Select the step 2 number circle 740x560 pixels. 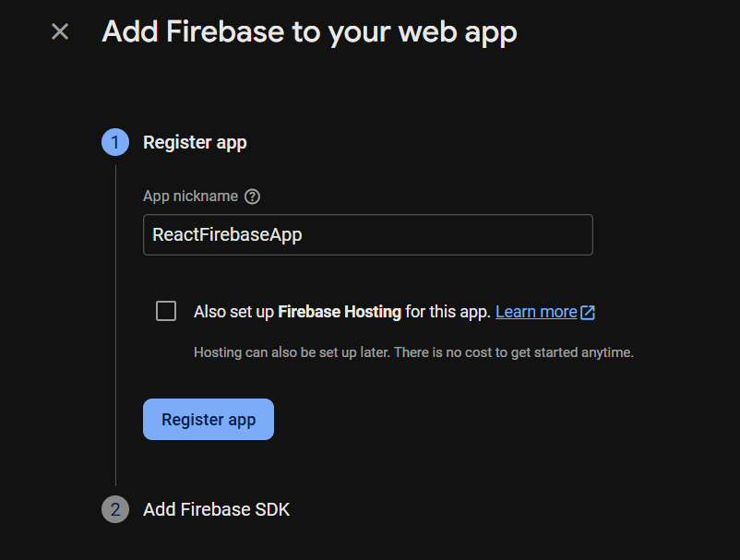(x=115, y=509)
